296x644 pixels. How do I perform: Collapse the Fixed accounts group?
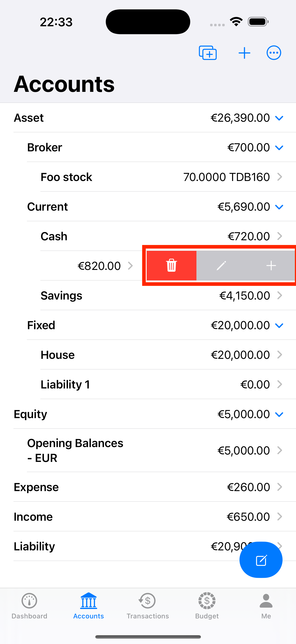coord(279,326)
